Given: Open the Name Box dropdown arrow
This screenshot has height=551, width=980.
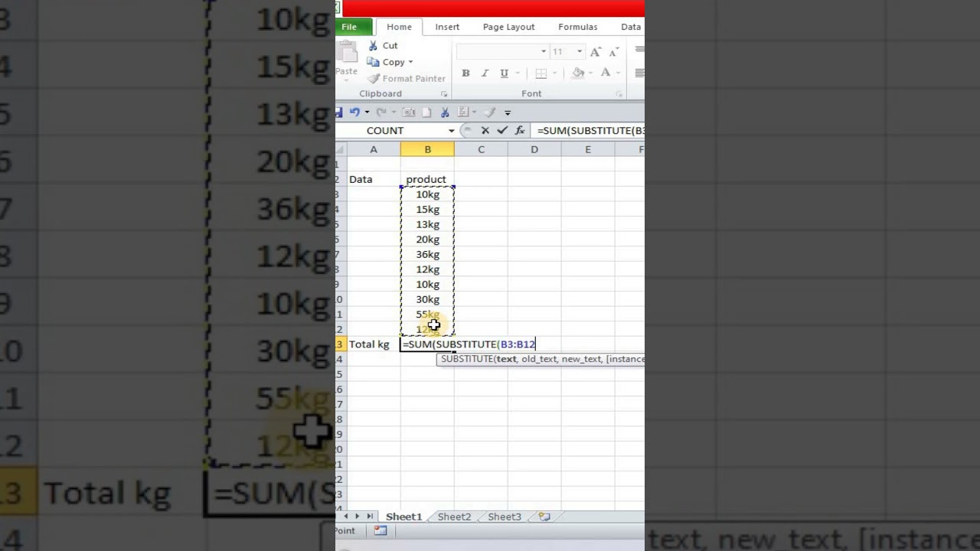Looking at the screenshot, I should 451,131.
